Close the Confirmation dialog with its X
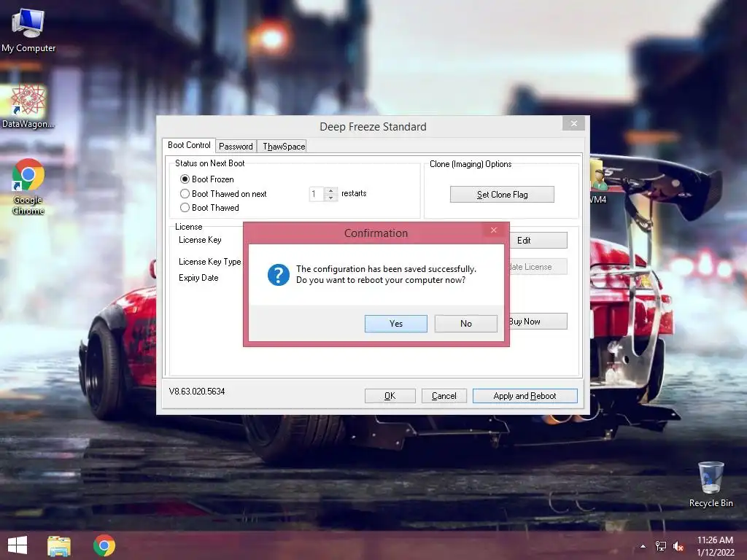Screen dimensions: 747x560 click(494, 230)
